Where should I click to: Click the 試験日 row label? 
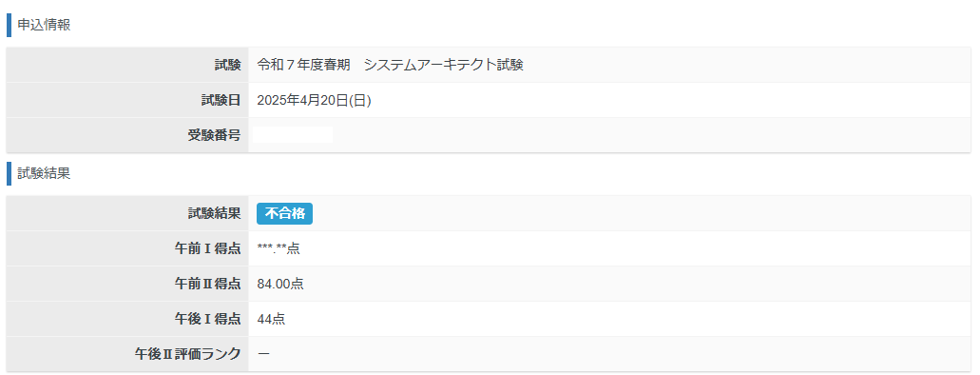[221, 100]
